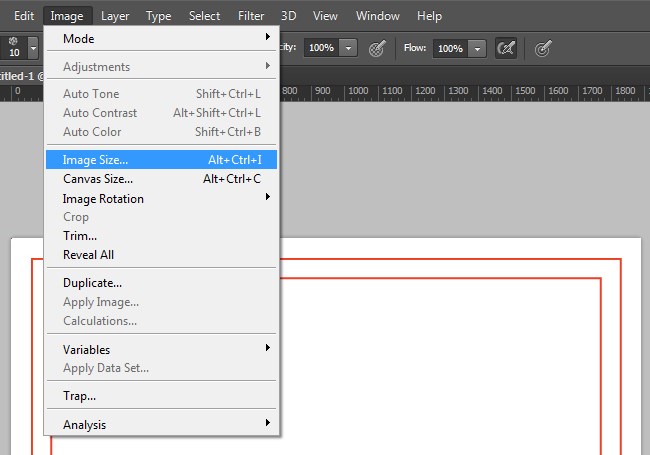Click the Auto Color entry

161,132
